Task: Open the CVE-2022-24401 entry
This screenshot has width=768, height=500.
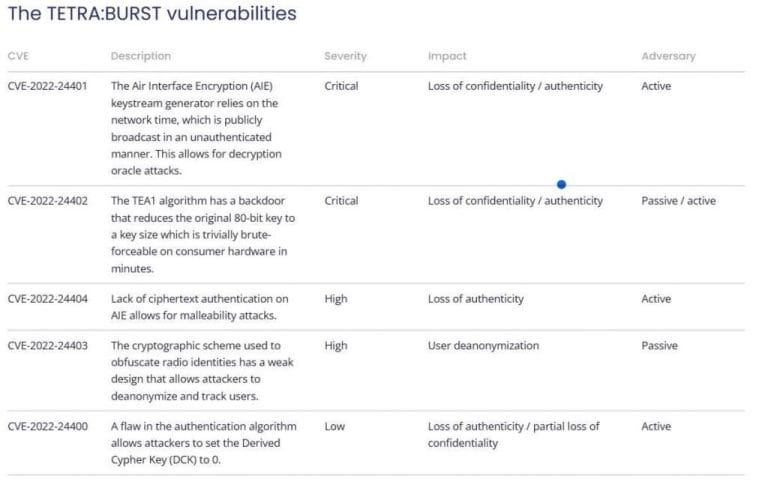Action: coord(47,86)
